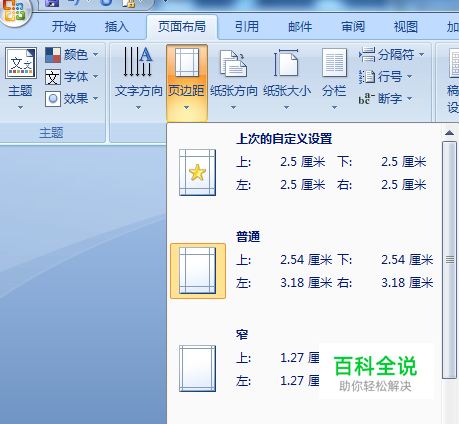Expand the 颜色 dropdown arrow

[x=96, y=55]
